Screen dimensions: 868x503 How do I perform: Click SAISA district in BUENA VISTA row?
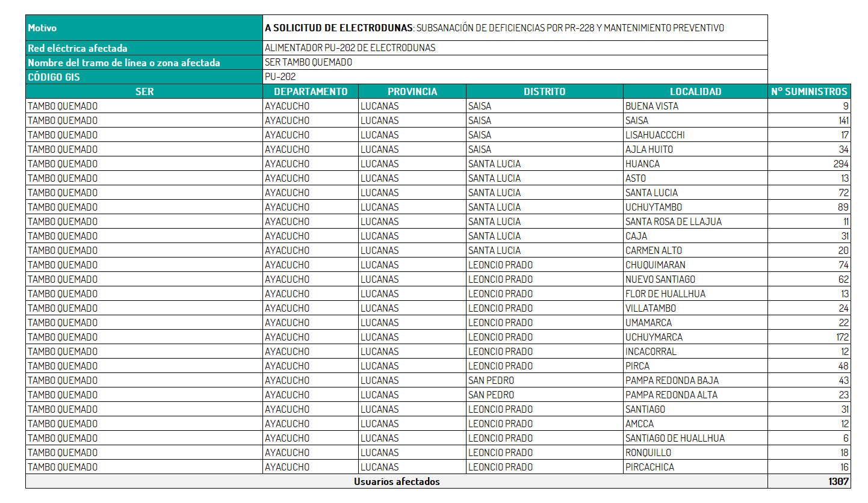click(545, 106)
